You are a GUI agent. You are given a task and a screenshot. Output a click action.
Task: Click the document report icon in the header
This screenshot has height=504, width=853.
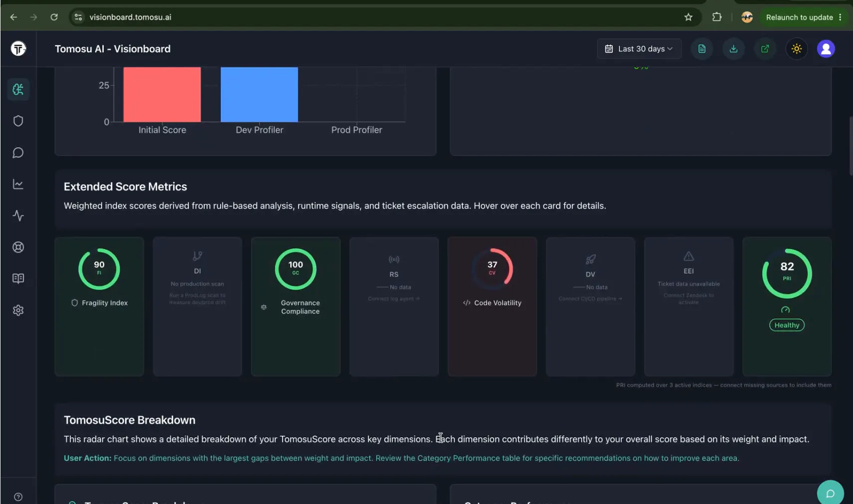(702, 49)
